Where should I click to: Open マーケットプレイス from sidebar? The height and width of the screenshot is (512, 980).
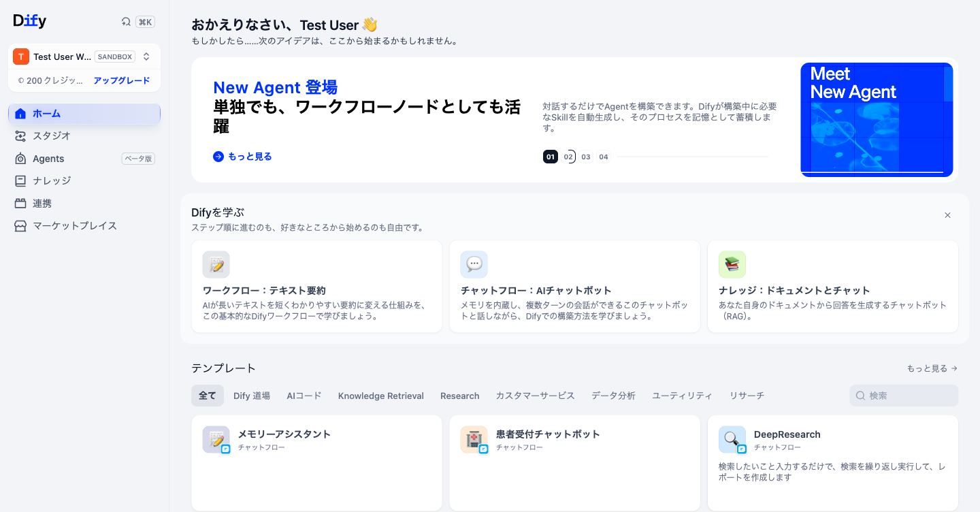[x=84, y=226]
